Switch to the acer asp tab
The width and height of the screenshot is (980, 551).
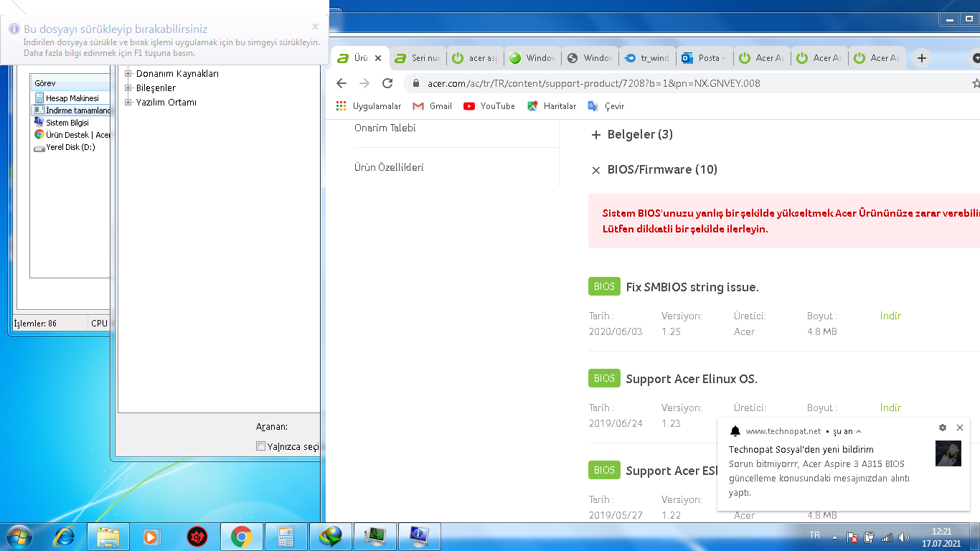pos(475,58)
